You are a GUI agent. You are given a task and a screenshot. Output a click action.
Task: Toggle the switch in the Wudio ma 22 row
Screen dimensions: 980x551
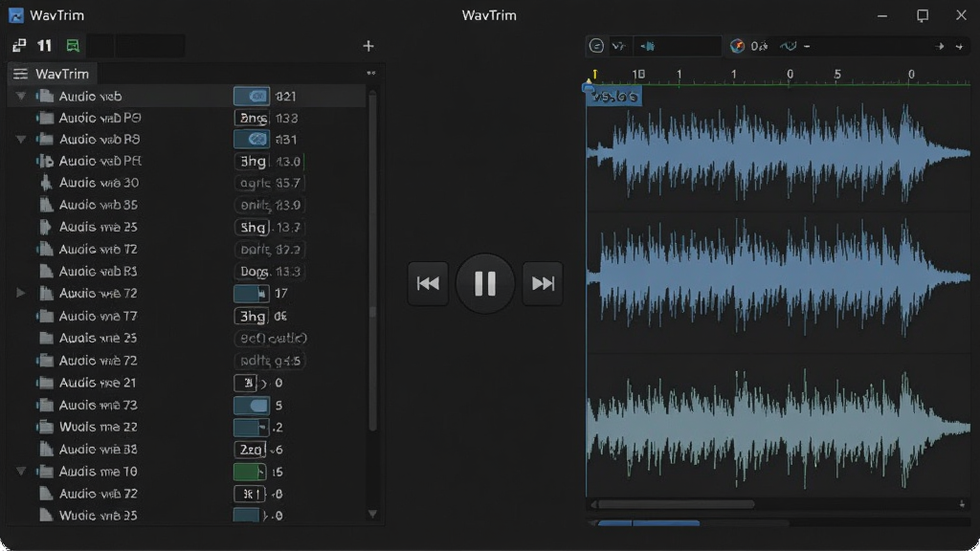click(252, 428)
